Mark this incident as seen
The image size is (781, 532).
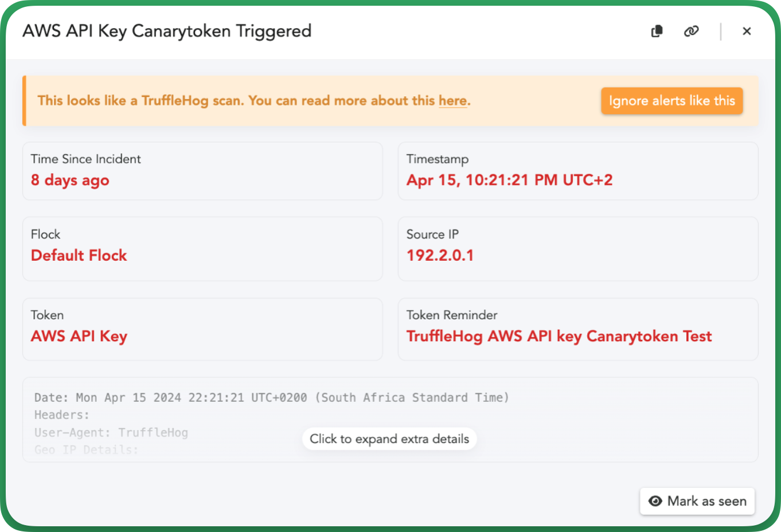pyautogui.click(x=697, y=501)
